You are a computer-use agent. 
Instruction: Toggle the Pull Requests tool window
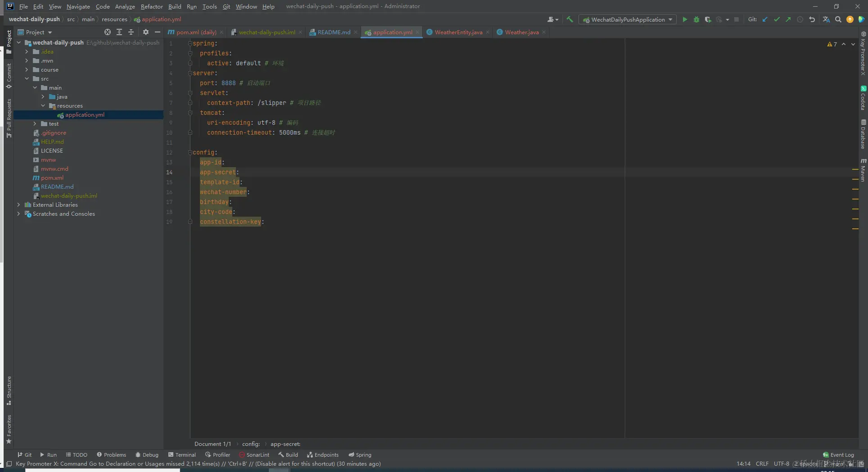point(9,118)
